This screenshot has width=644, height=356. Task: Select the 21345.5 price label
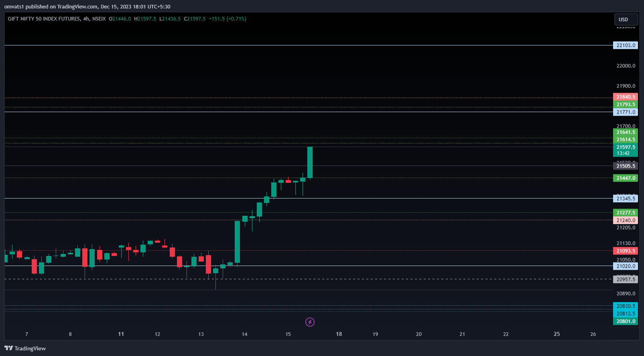pos(626,198)
